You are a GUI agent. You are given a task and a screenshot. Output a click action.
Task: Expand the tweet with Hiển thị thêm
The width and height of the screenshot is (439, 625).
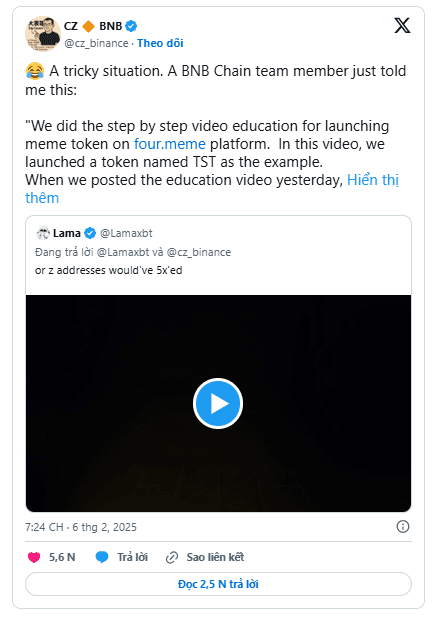212,189
